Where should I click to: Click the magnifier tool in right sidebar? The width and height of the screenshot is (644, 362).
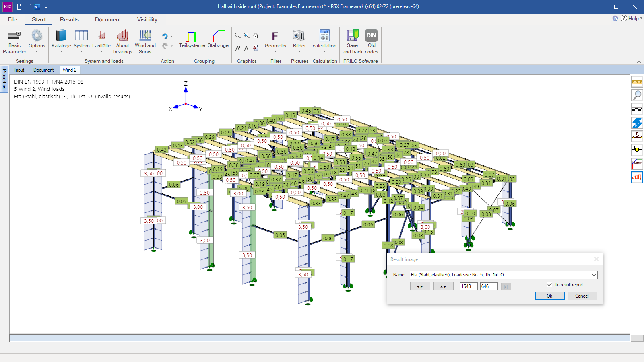point(637,95)
